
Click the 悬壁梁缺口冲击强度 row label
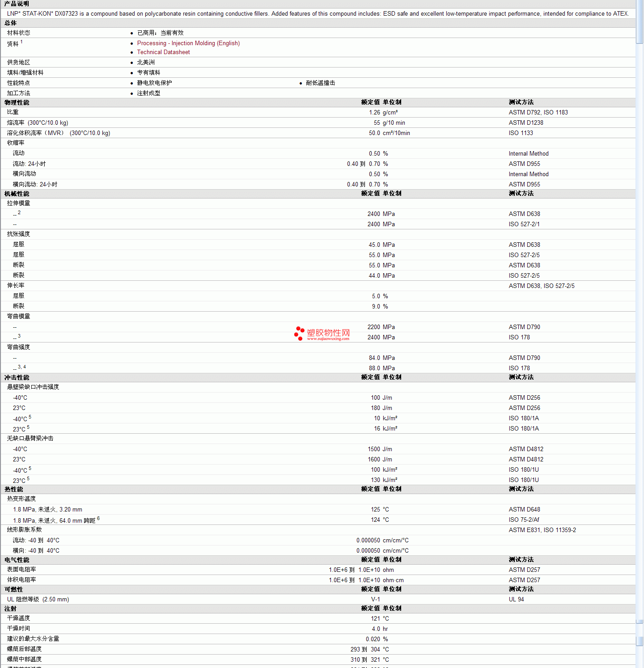[33, 387]
